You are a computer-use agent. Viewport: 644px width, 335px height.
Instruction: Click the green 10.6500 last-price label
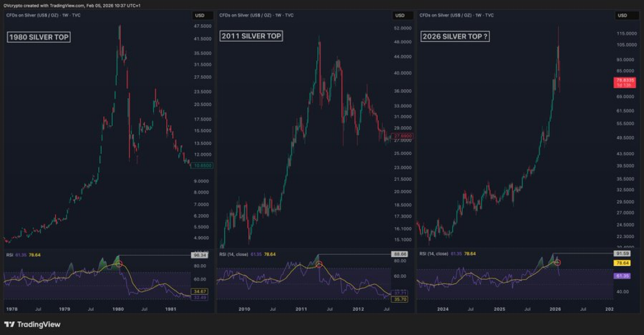(202, 166)
